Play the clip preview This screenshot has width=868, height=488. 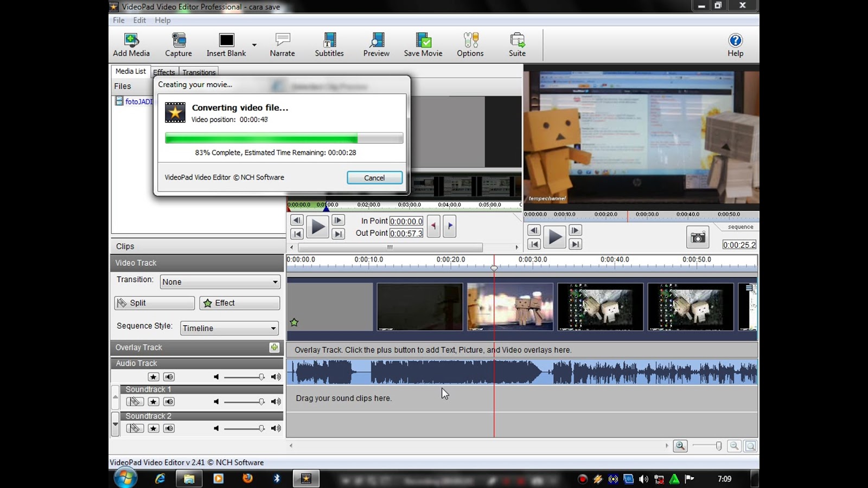point(317,227)
